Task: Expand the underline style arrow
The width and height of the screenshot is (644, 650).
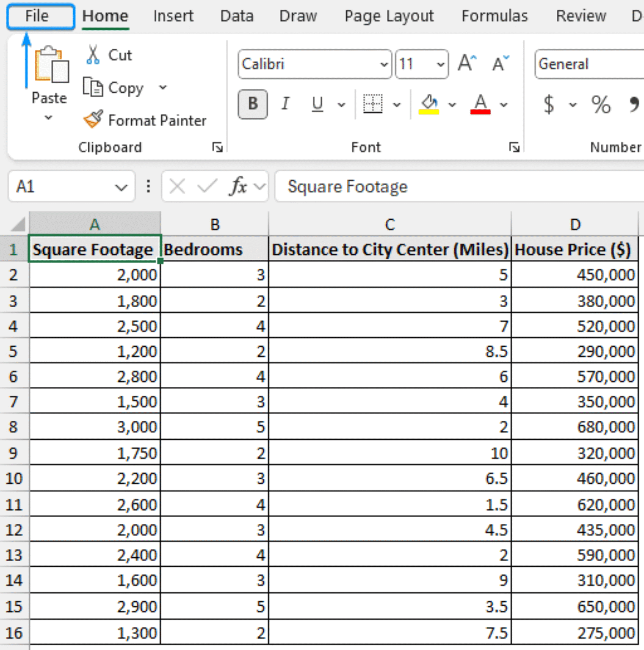Action: (341, 105)
